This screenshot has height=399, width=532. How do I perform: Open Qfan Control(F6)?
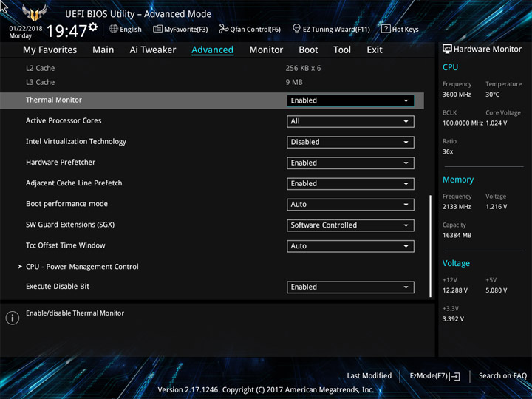250,29
